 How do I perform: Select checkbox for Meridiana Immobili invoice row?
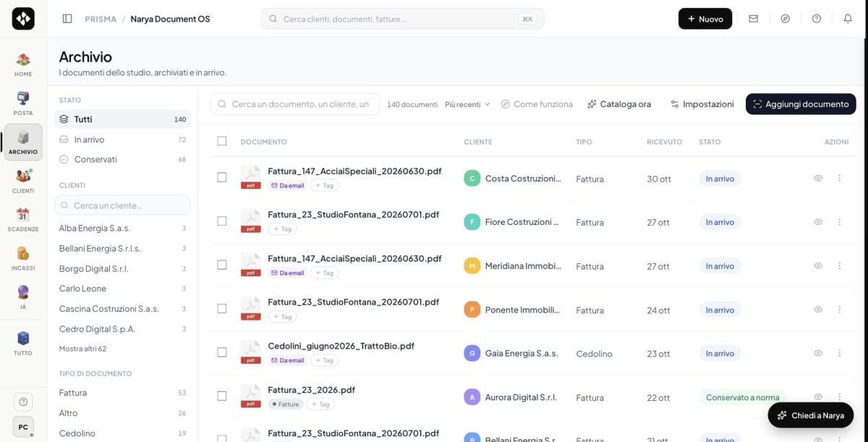tap(222, 265)
